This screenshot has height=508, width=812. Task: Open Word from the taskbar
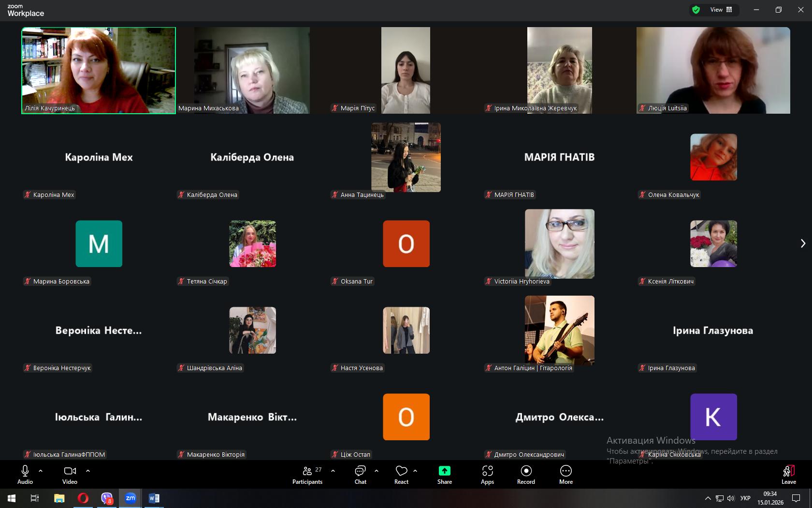[154, 498]
